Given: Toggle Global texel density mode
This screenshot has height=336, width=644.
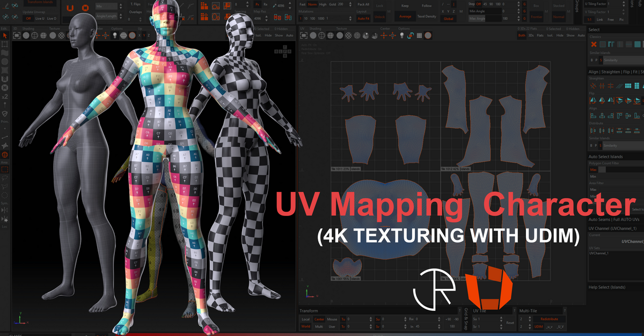Looking at the screenshot, I should click(x=448, y=19).
